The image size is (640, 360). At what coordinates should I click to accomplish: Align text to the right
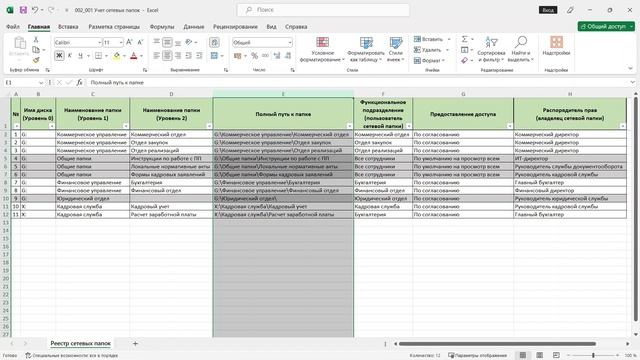tap(178, 56)
